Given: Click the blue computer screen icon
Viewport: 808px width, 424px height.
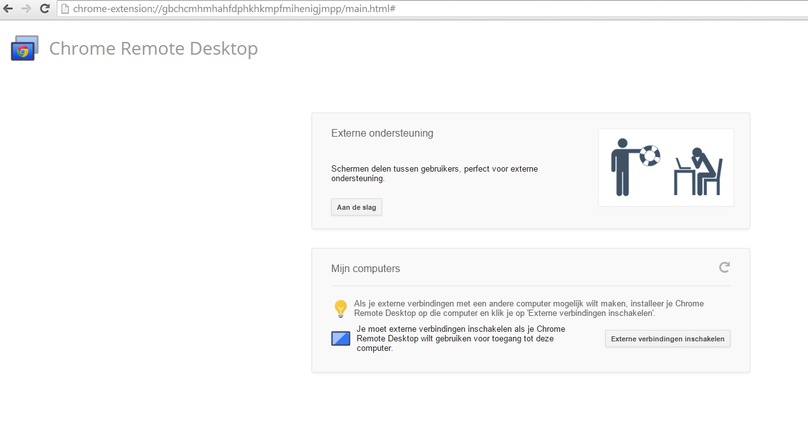Looking at the screenshot, I should [x=341, y=338].
